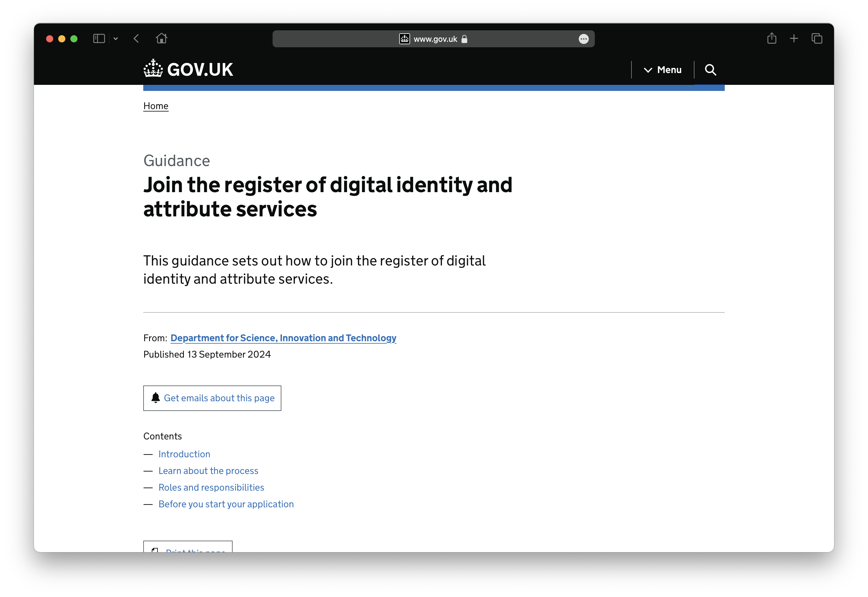Open a new tab with plus icon

[793, 38]
